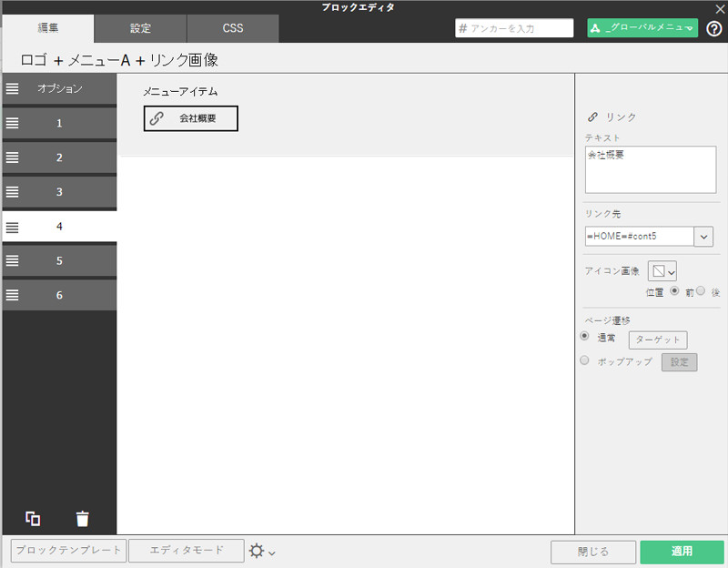Screen dimensions: 728x568
Task: Expand the chevron next to the gear icon
Action: click(271, 553)
